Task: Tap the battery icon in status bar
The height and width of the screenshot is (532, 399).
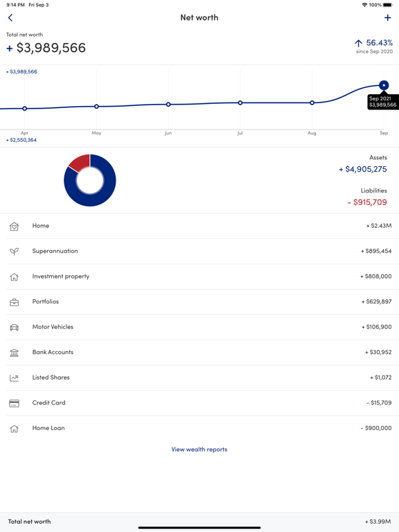Action: tap(388, 5)
